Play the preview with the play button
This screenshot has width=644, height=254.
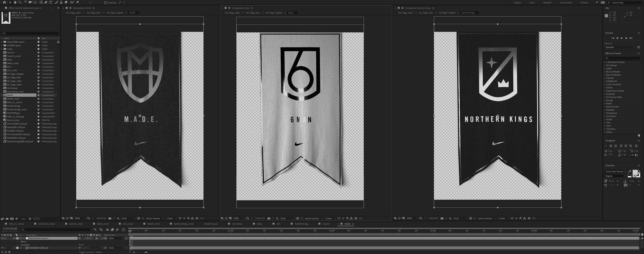coord(622,38)
